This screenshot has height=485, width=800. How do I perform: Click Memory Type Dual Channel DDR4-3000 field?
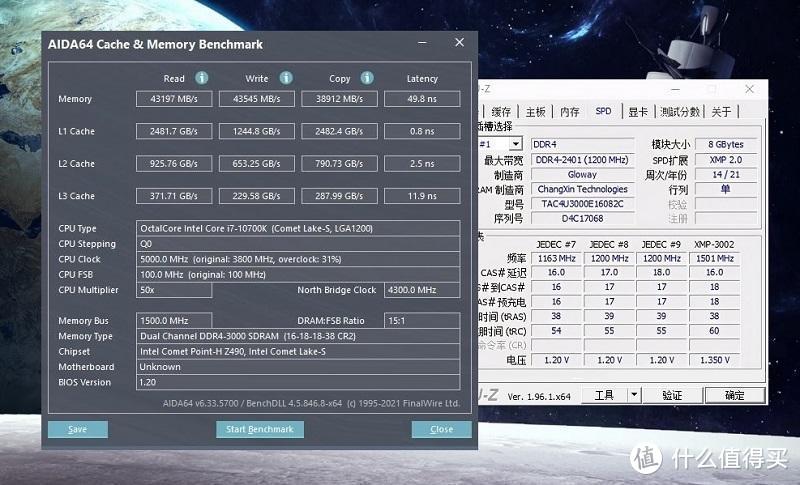tap(298, 336)
